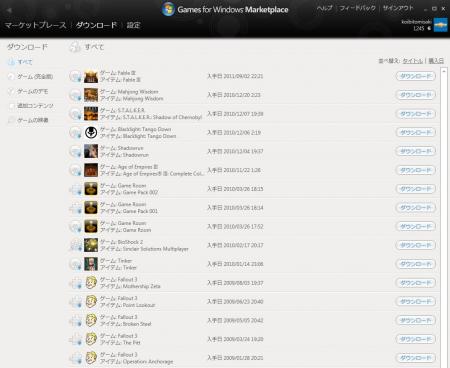The width and height of the screenshot is (450, 368).
Task: Click the disc icon on the Tinker row
Action: 76,264
